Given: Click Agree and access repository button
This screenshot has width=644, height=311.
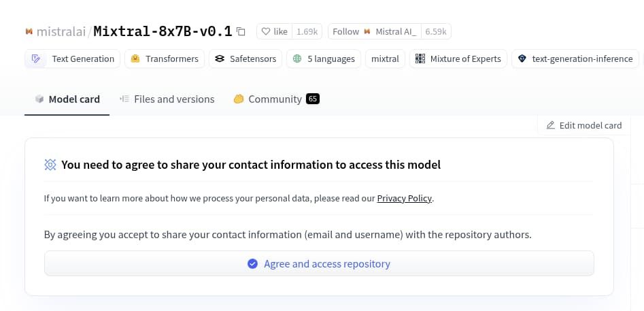Looking at the screenshot, I should [319, 263].
